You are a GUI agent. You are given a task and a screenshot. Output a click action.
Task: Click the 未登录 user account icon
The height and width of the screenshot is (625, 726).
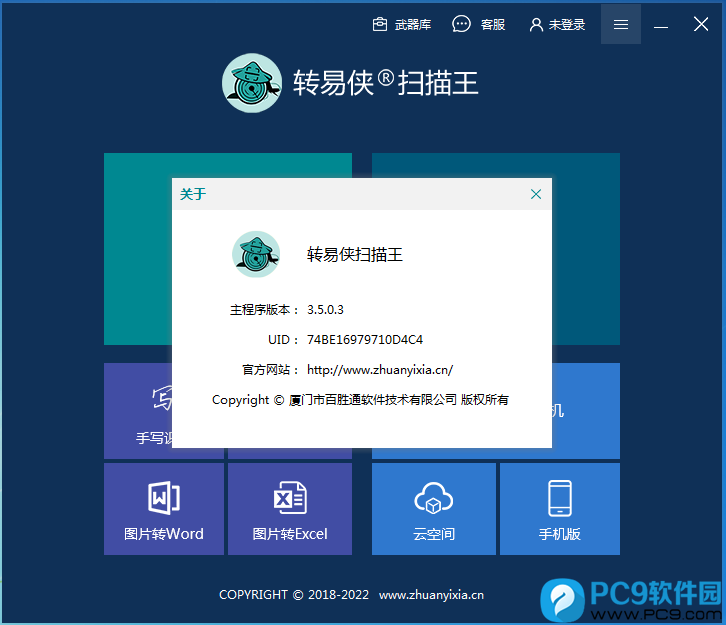[536, 25]
